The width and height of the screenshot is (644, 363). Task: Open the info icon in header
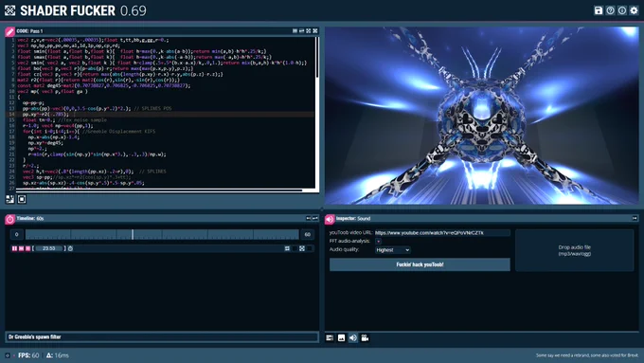[622, 10]
